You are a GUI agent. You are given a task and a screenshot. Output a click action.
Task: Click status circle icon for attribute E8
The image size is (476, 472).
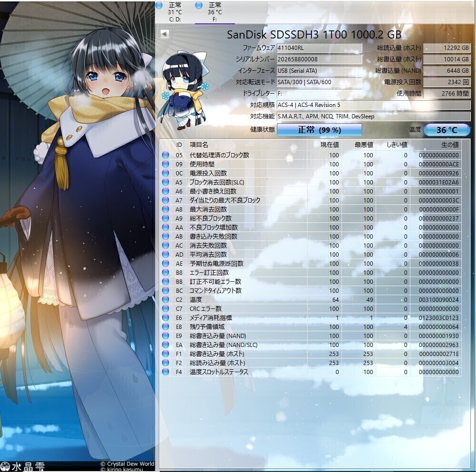165,327
